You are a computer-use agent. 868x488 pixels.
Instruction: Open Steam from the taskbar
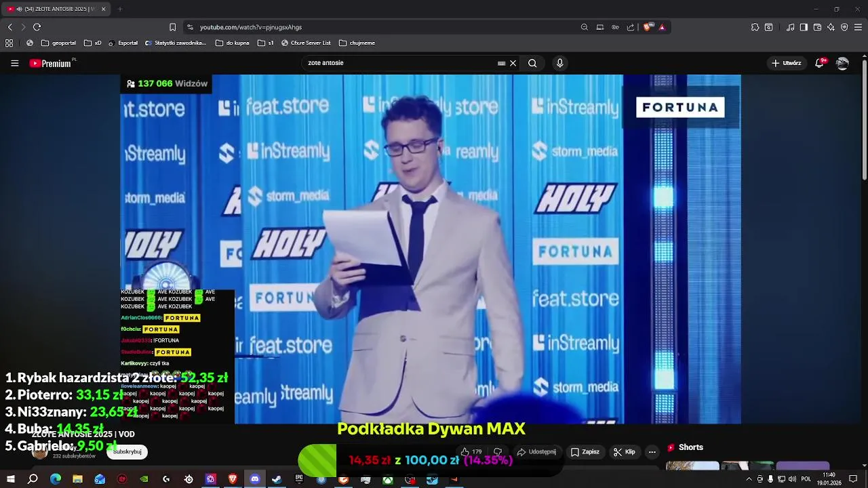(277, 479)
